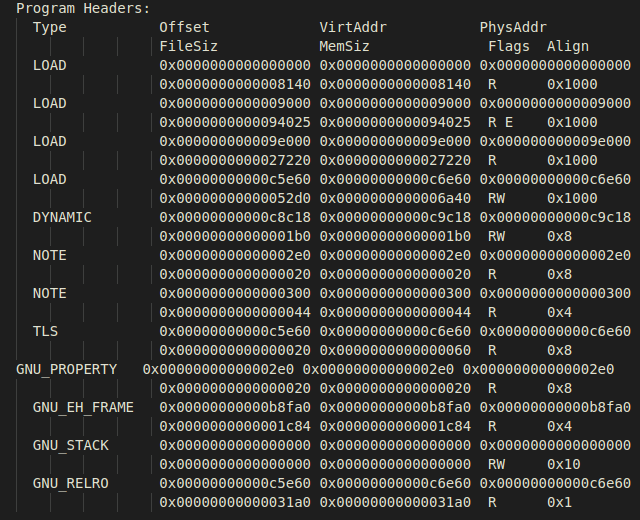Click the memory size value 0x0000000000006a40

[395, 198]
